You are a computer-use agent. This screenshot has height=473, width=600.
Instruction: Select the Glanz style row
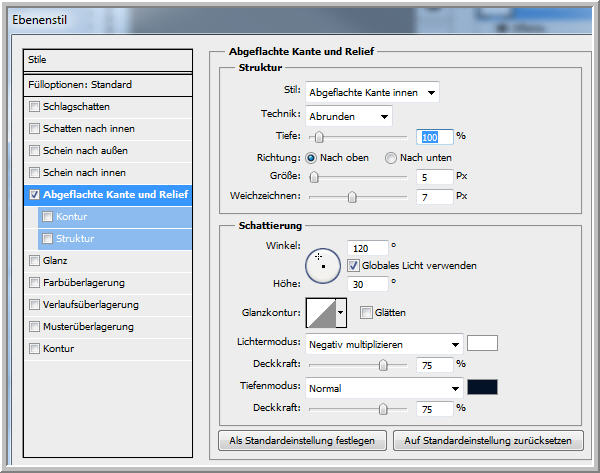[108, 261]
